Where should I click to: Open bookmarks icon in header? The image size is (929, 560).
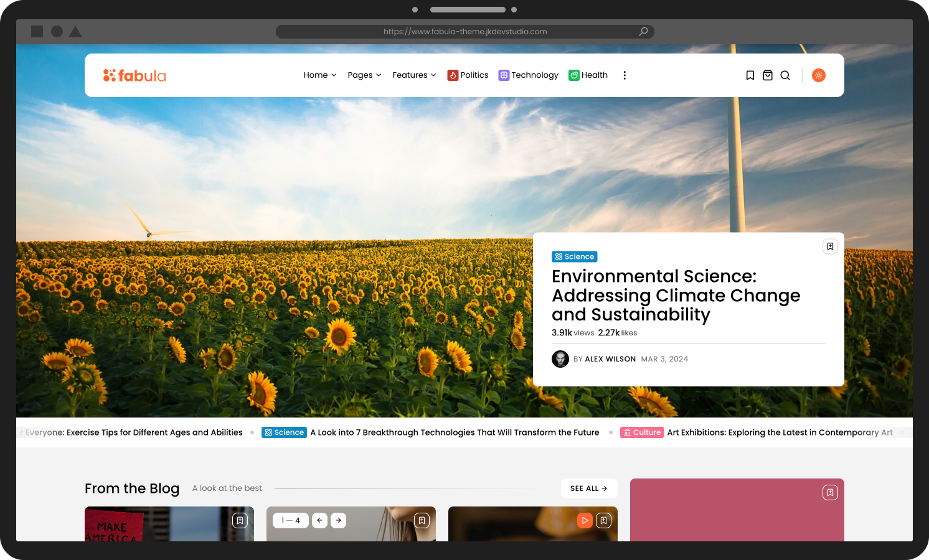750,75
